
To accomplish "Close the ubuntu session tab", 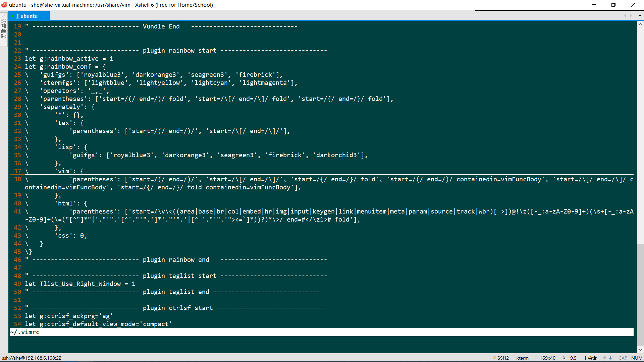I will click(45, 15).
